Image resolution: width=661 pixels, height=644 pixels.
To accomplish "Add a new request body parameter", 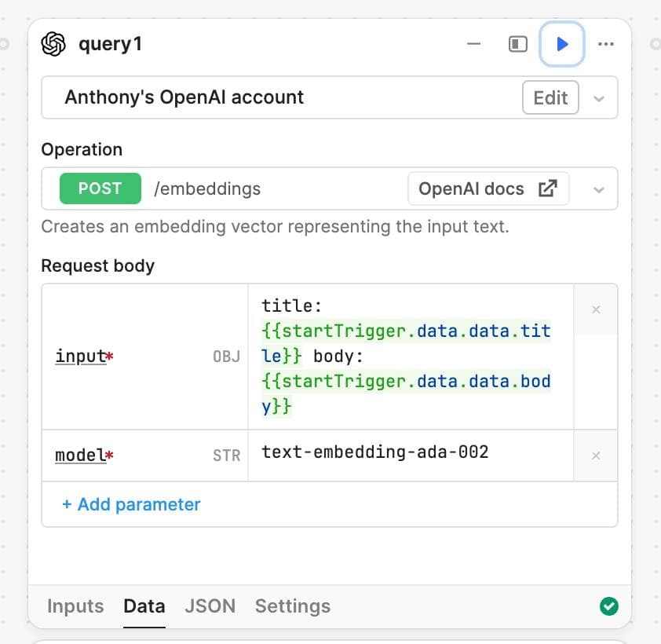I will tap(131, 504).
